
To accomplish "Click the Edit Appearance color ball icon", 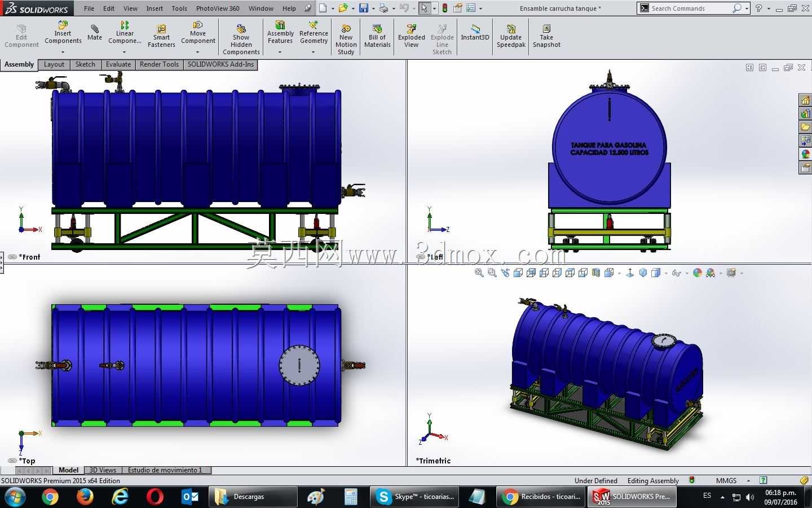I will [698, 273].
